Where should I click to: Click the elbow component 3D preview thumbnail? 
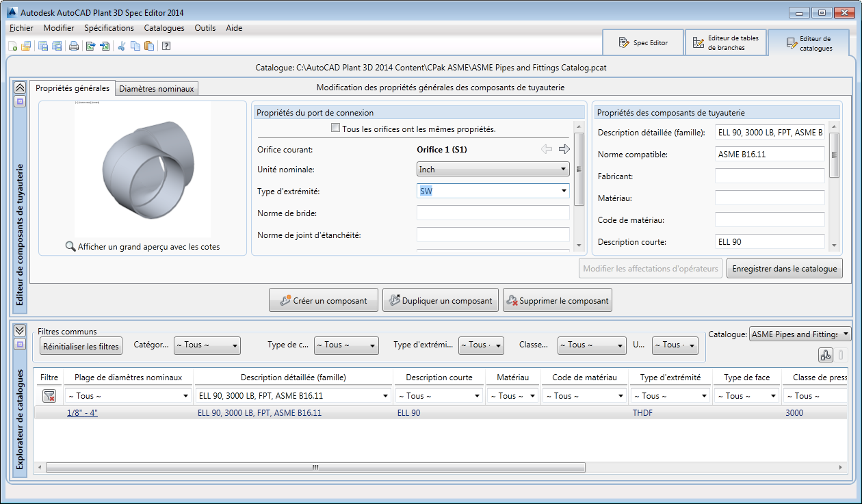[142, 170]
